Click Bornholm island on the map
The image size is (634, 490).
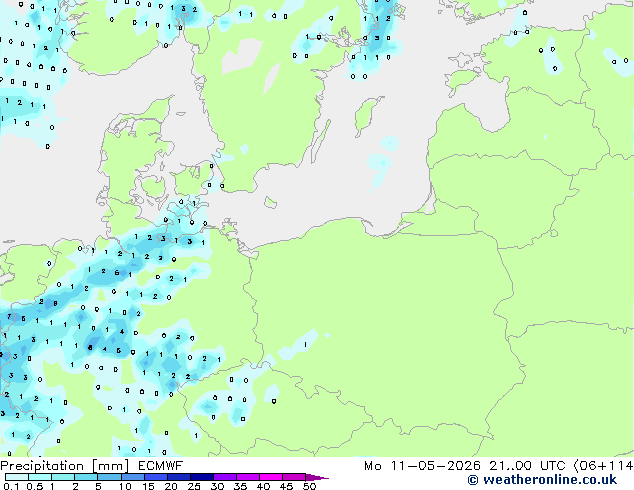click(x=271, y=202)
